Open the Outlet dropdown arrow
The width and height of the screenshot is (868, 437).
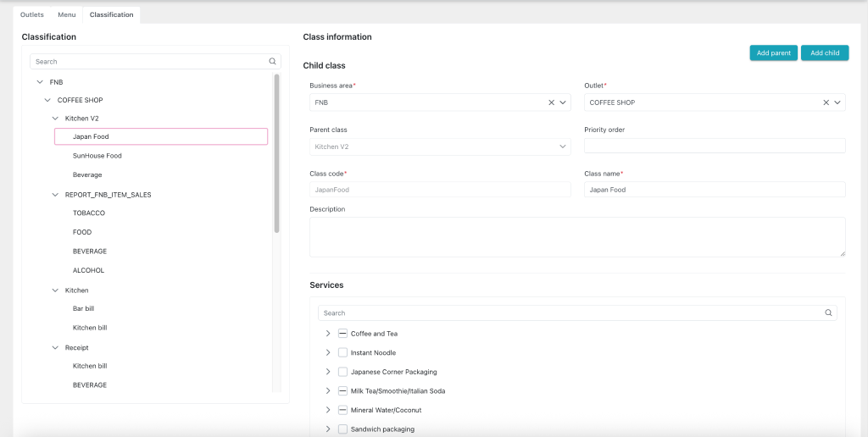(837, 102)
